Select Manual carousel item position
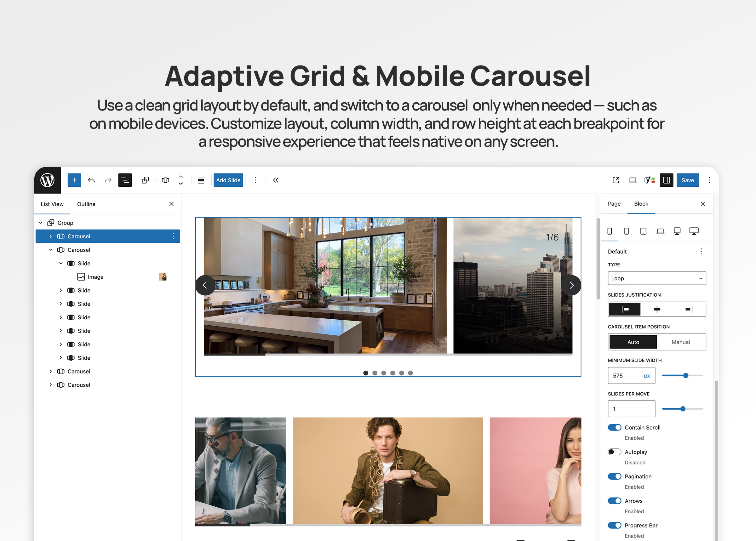Viewport: 756px width, 541px height. click(x=680, y=342)
